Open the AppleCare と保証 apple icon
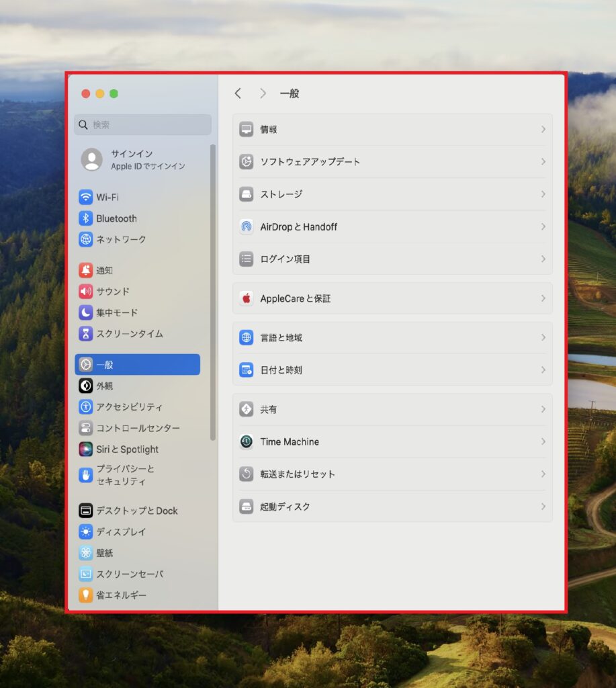The height and width of the screenshot is (688, 616). tap(246, 298)
